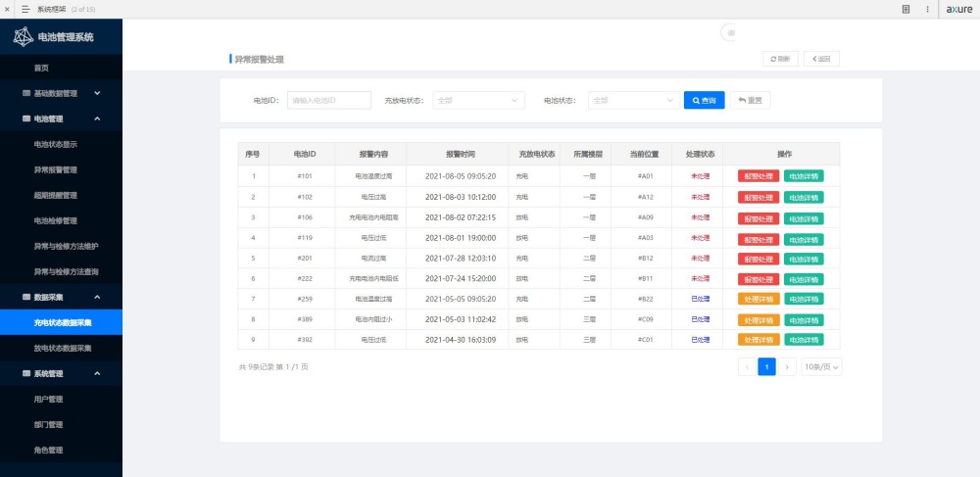This screenshot has height=477, width=980.
Task: Open 电池状态显示 menu item
Action: (56, 144)
